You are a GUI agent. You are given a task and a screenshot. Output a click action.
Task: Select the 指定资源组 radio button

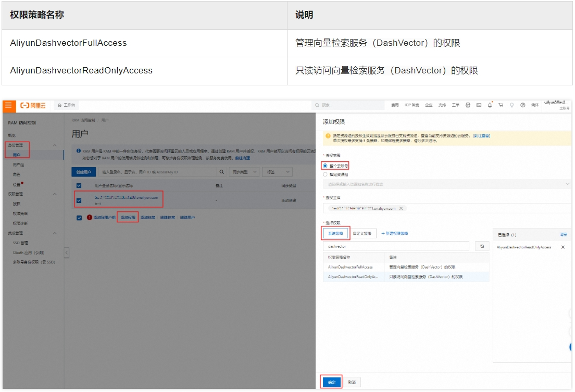pos(326,174)
